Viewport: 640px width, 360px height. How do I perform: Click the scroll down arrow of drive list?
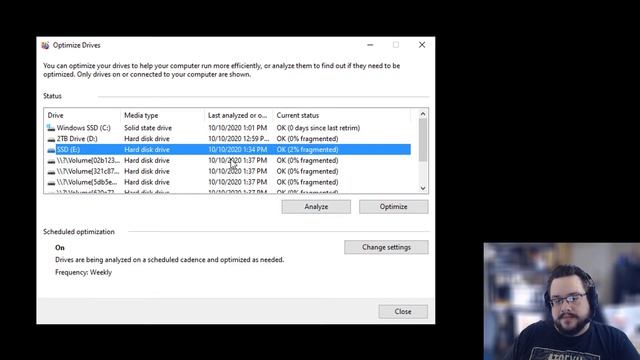click(x=423, y=188)
